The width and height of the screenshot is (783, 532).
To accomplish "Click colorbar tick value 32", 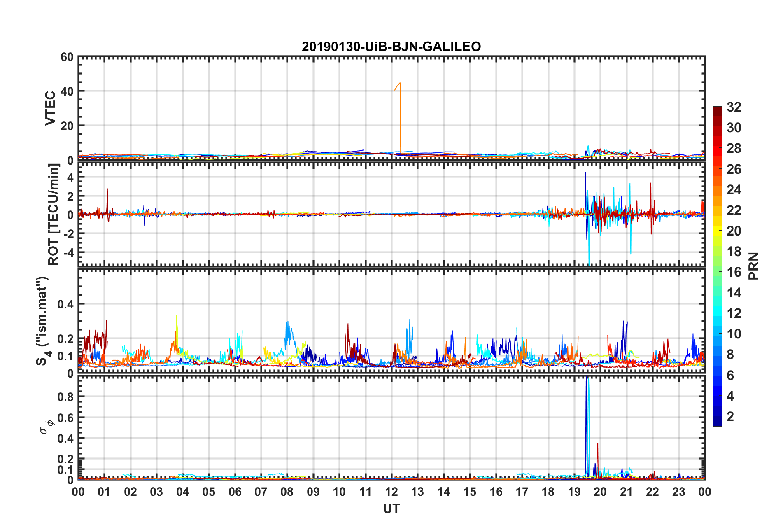I will (x=734, y=107).
